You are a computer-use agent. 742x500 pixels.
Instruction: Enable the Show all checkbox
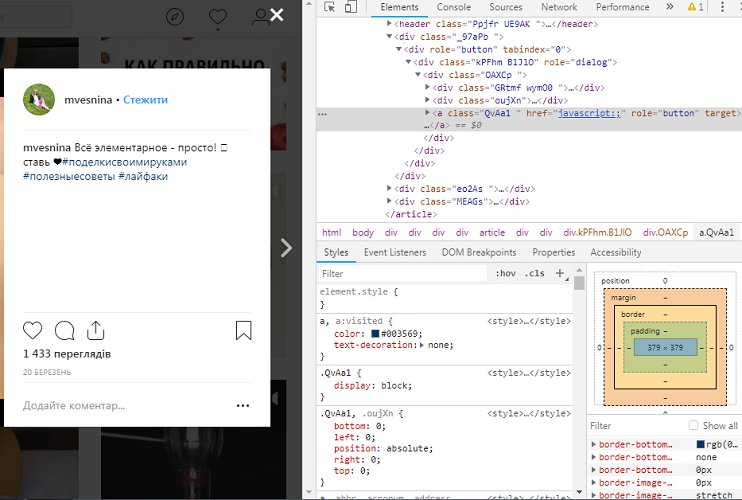[693, 425]
